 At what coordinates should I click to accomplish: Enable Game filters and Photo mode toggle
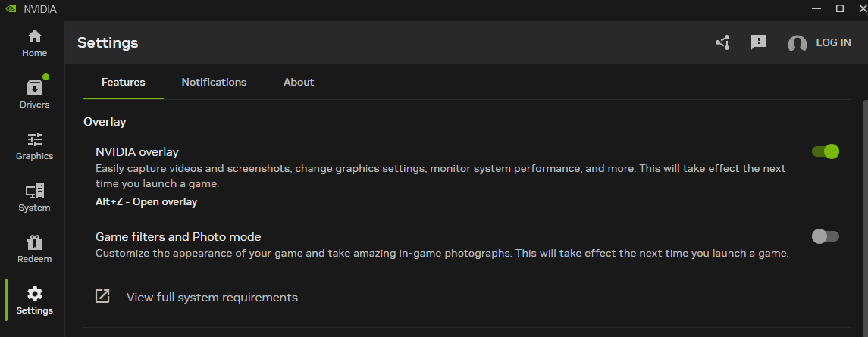[x=826, y=236]
